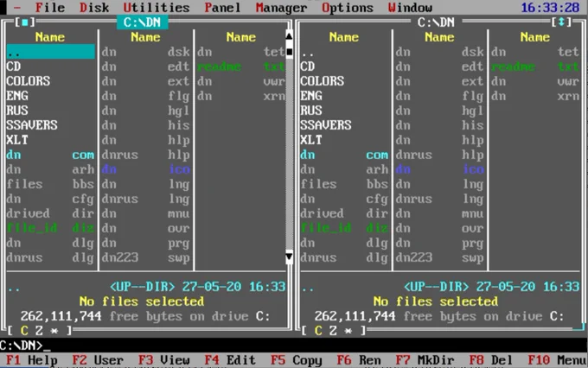588x368 pixels.
Task: Click F8 Del on the function key bar
Action: point(491,360)
